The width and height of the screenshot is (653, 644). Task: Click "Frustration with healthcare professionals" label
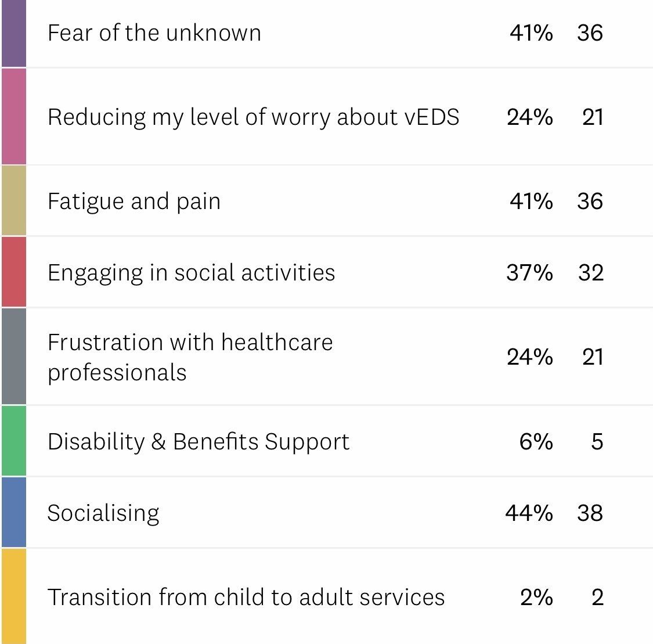pyautogui.click(x=190, y=357)
